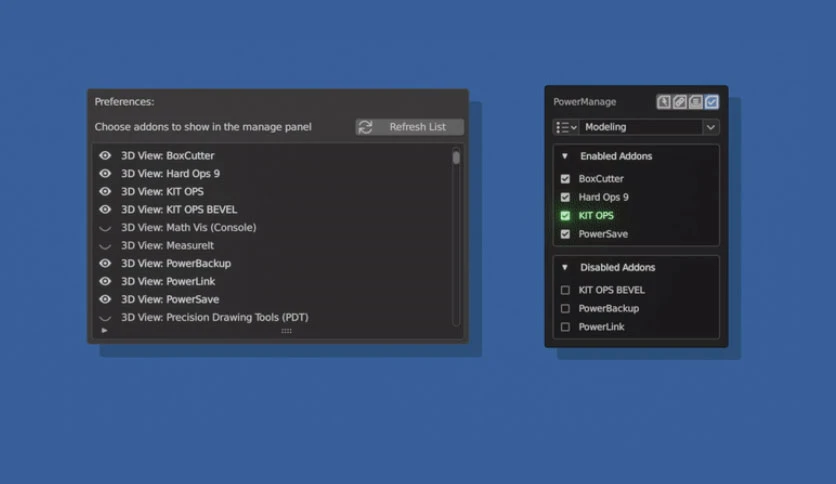836x484 pixels.
Task: Click the Enabled Addons section title
Action: 616,156
